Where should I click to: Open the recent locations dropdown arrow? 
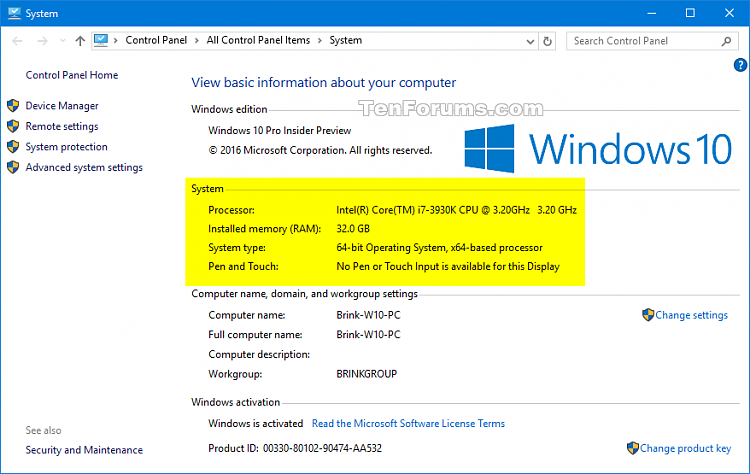[62, 41]
